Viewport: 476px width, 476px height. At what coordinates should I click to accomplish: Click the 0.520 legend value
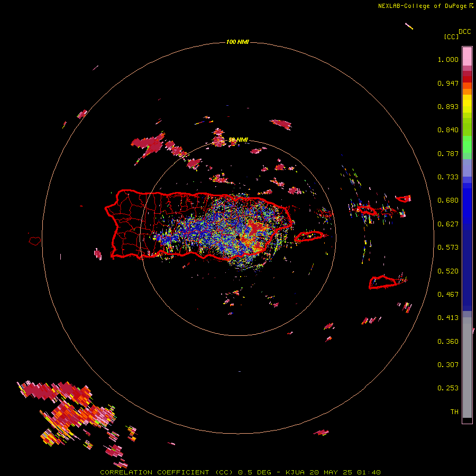(x=448, y=271)
